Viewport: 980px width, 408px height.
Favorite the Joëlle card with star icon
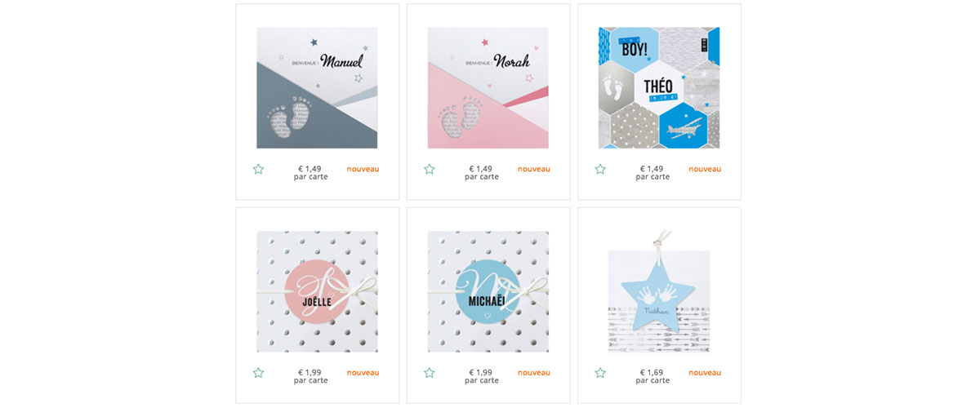tap(258, 373)
